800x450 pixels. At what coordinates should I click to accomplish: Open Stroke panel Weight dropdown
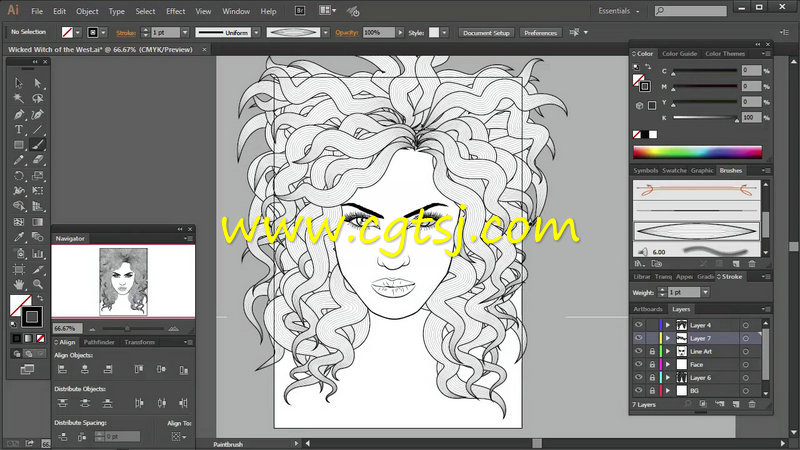tap(705, 292)
